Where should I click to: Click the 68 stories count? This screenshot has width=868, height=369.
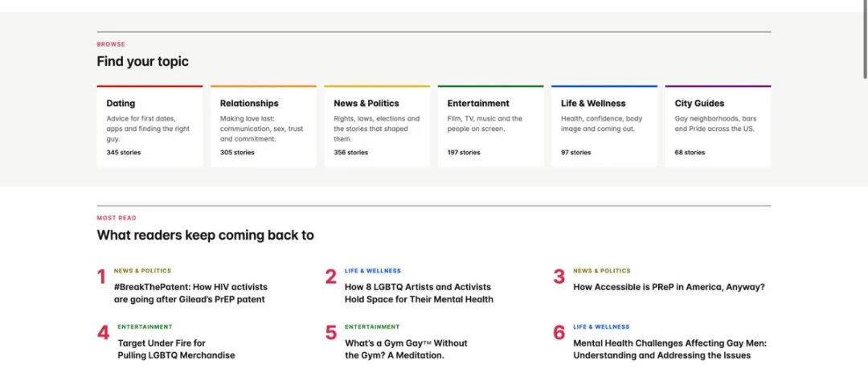[x=690, y=153]
